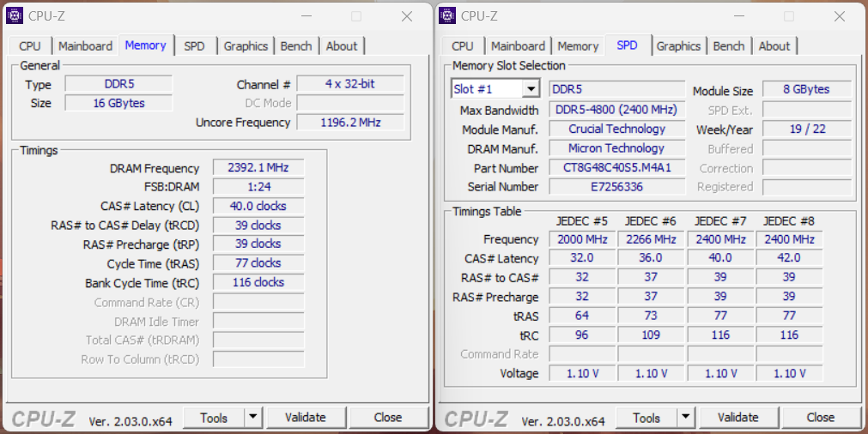
Task: Click the CAS# Latency 40.0 clocks value
Action: pyautogui.click(x=258, y=206)
